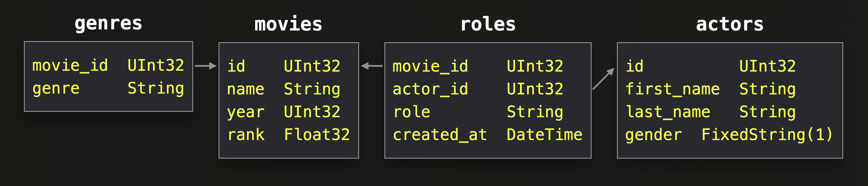The height and width of the screenshot is (186, 868).
Task: Click the actors table heading
Action: point(730,24)
